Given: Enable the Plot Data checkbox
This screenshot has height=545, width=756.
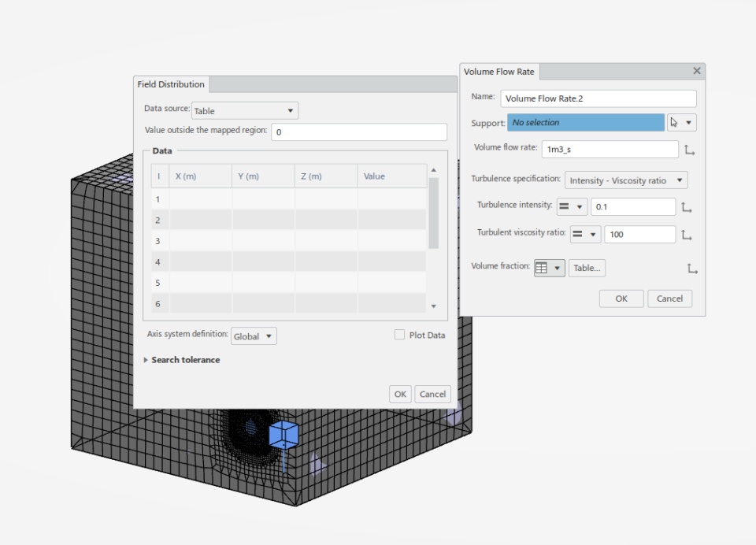Looking at the screenshot, I should [x=399, y=335].
